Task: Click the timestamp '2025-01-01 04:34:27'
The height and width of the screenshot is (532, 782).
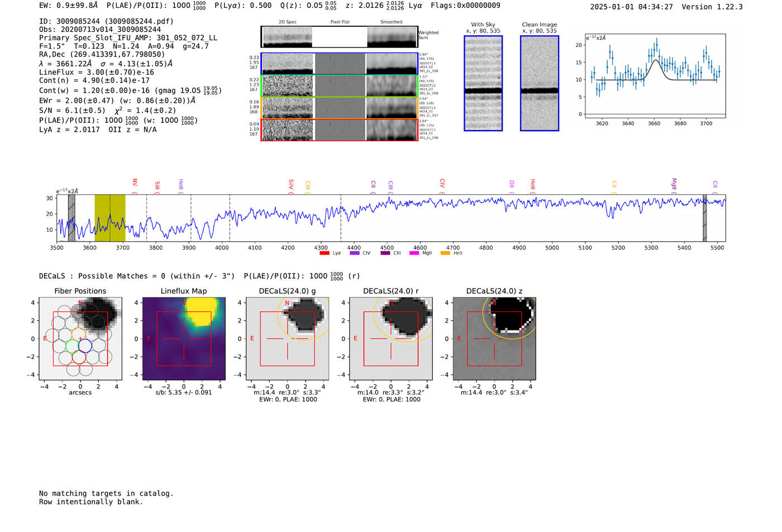Action: point(631,7)
